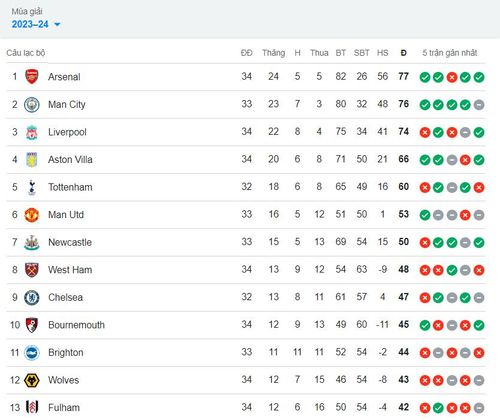Open the Brighton team link
This screenshot has height=420, width=500.
[66, 353]
